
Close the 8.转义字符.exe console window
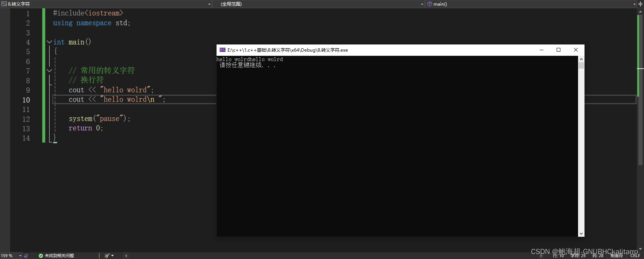(x=575, y=50)
